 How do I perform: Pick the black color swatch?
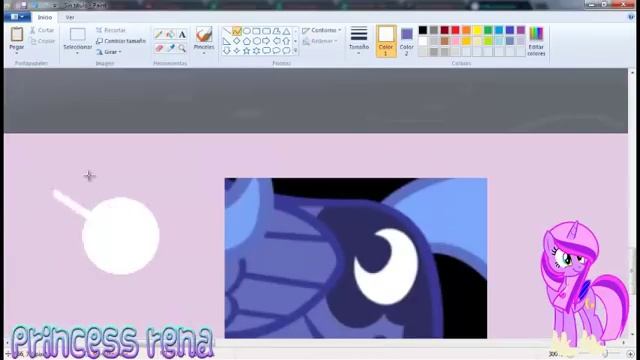[x=423, y=30]
